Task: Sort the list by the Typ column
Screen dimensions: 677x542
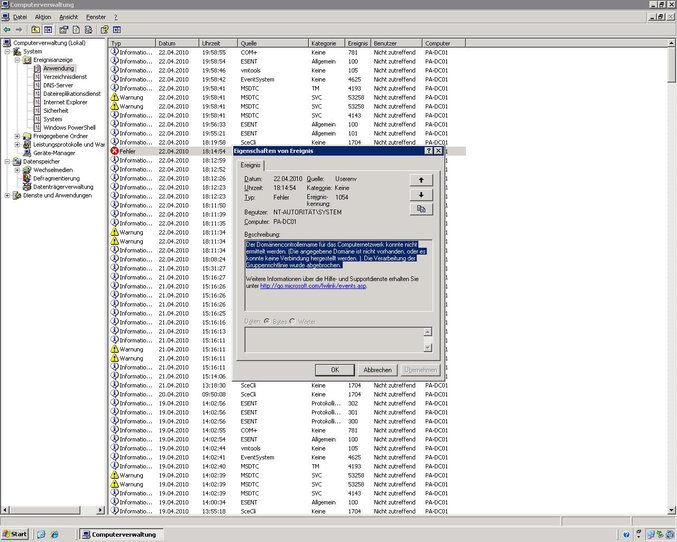Action: [132, 43]
